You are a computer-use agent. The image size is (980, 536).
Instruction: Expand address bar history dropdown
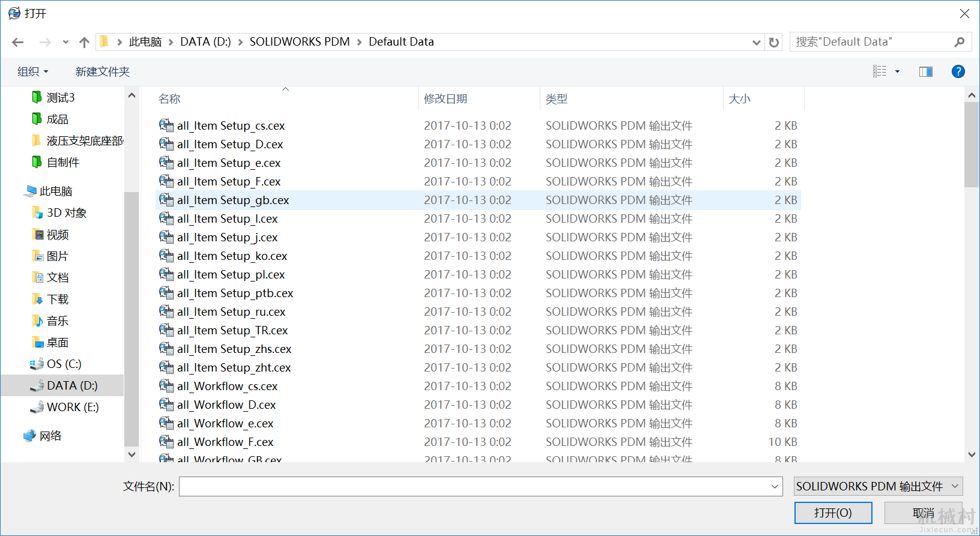tap(756, 42)
